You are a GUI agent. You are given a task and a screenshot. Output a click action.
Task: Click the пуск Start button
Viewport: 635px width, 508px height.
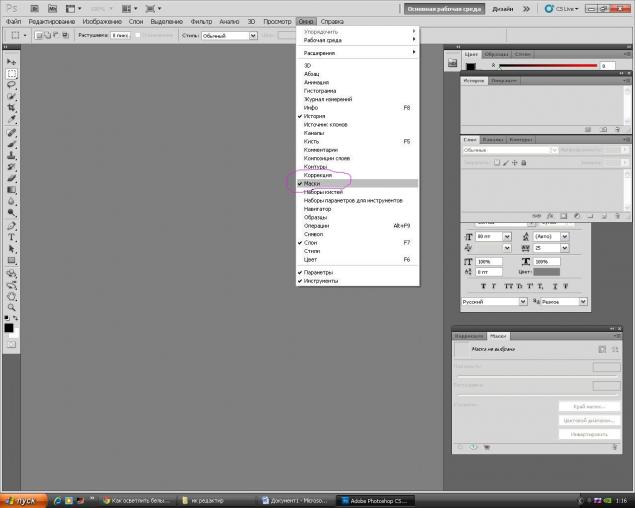[x=23, y=501]
